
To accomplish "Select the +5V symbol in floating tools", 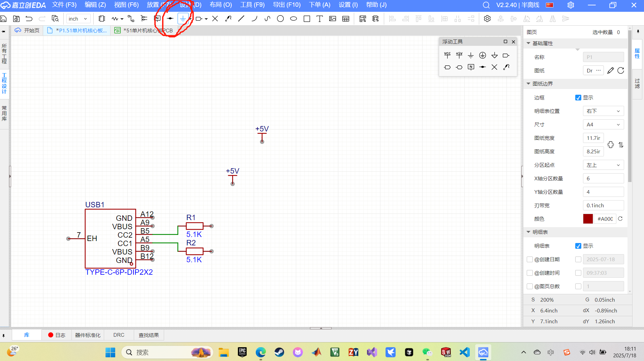I will click(459, 55).
